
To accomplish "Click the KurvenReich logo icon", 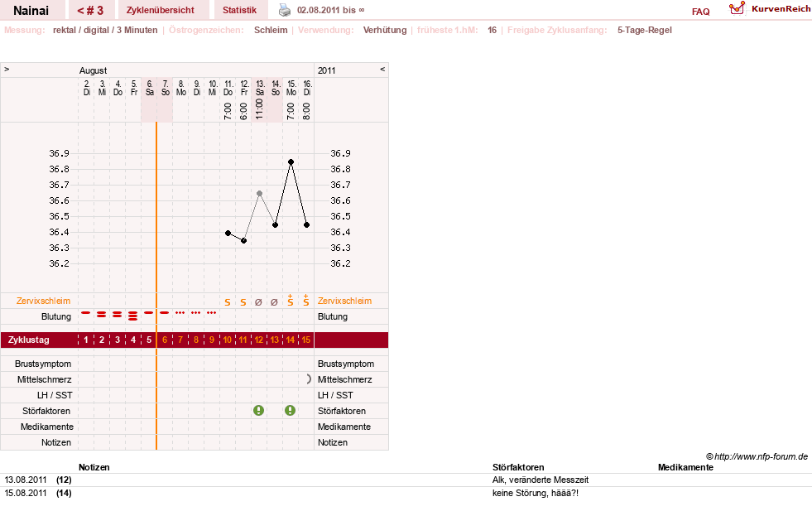I will [x=737, y=8].
